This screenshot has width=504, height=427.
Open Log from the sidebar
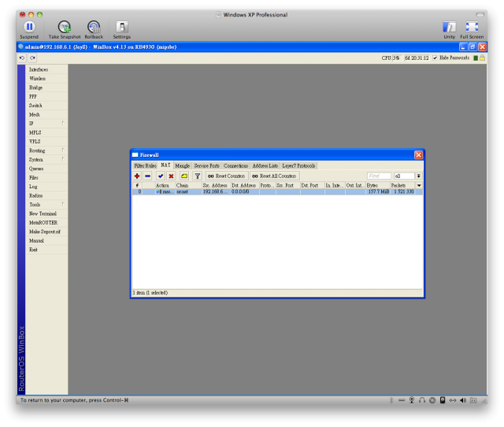click(x=46, y=187)
